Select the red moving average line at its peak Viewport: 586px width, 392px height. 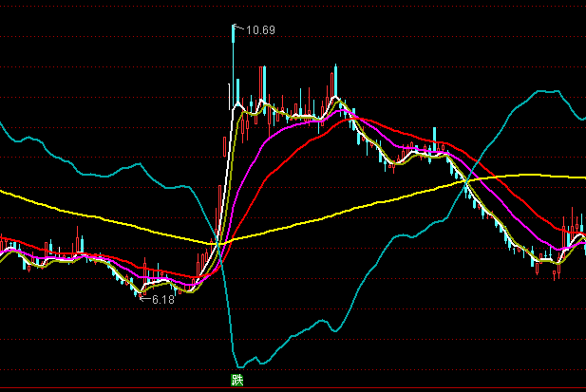353,118
